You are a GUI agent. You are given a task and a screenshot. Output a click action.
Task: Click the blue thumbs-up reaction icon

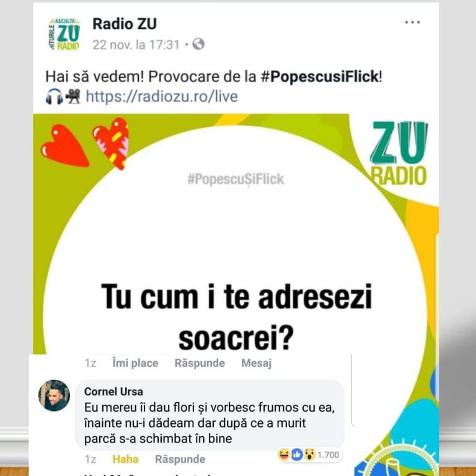click(x=297, y=454)
